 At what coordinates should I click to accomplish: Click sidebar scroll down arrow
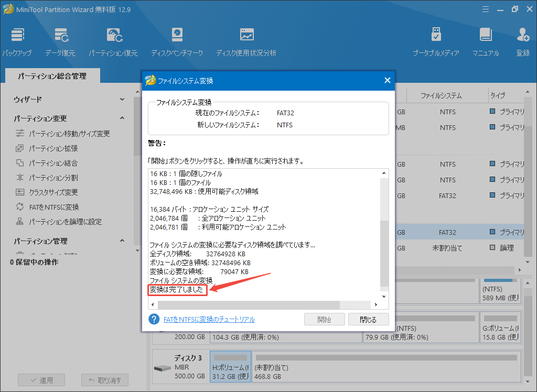[x=137, y=251]
